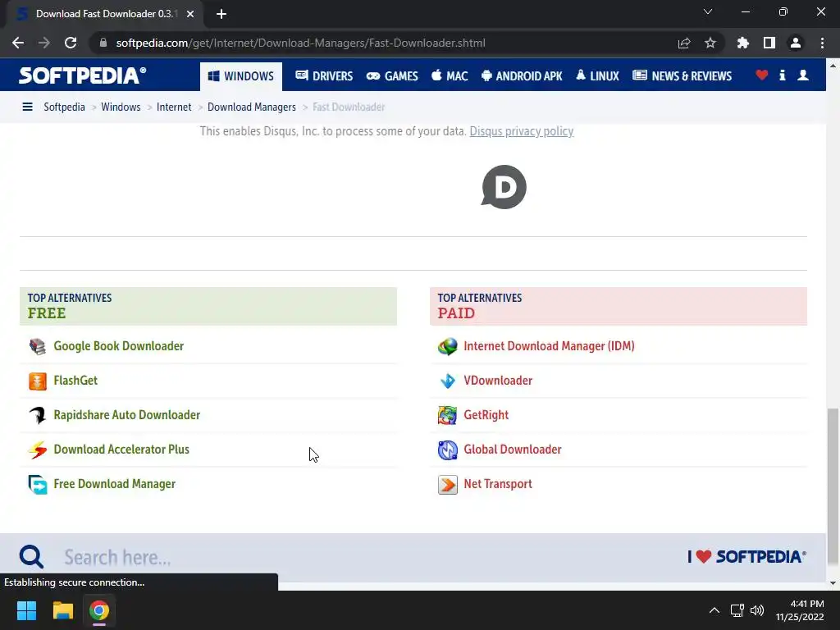Screen dimensions: 840x630
Task: Click the Google Book Downloader icon
Action: pyautogui.click(x=38, y=347)
